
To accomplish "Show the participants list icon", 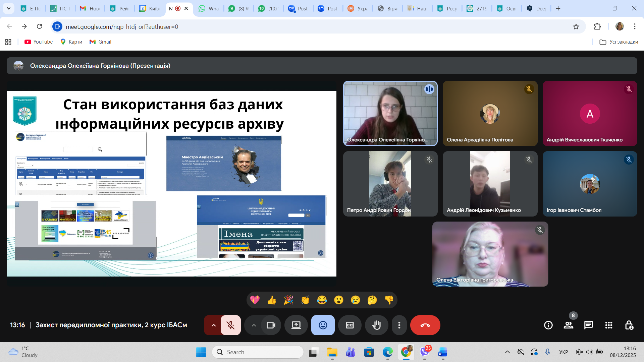I will (569, 325).
